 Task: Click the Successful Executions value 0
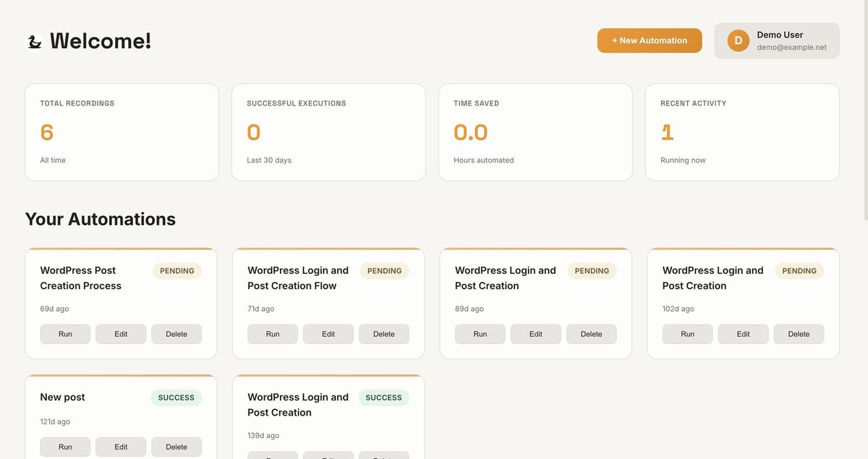254,132
